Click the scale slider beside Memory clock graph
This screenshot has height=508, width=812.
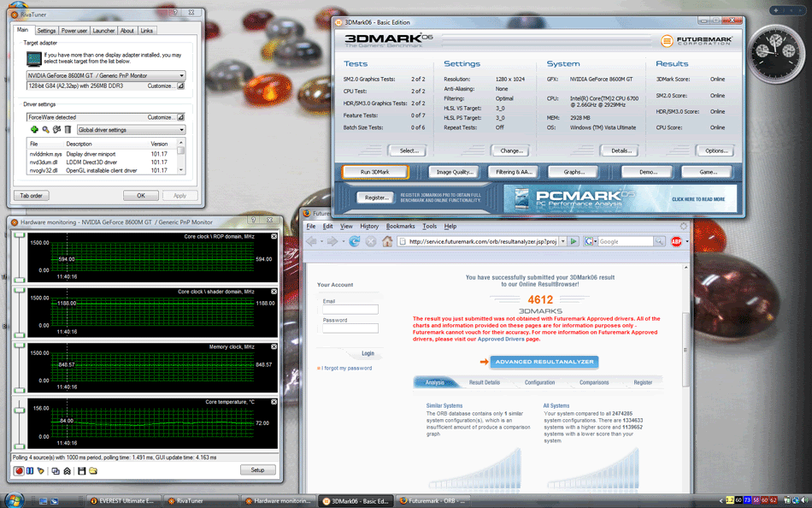point(20,368)
